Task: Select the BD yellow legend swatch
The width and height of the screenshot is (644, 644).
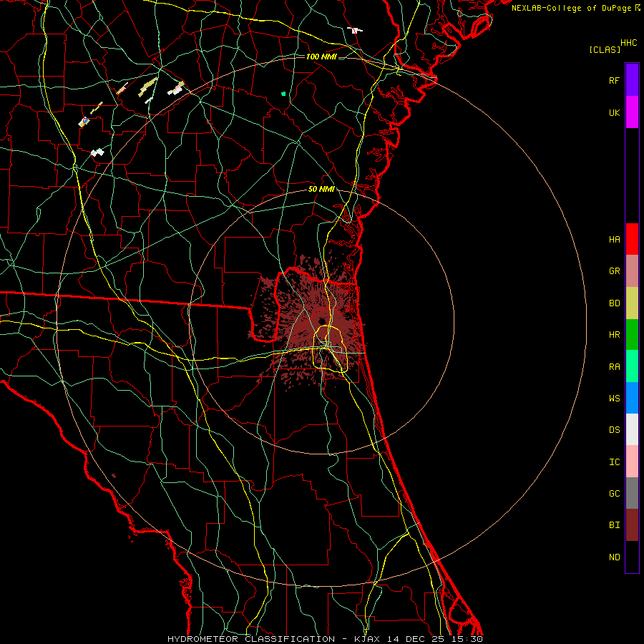Action: click(632, 303)
